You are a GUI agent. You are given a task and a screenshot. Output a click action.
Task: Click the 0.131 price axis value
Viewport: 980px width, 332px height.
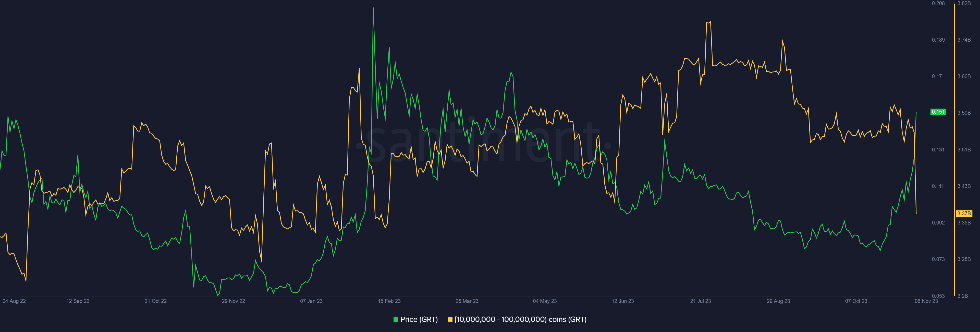938,150
